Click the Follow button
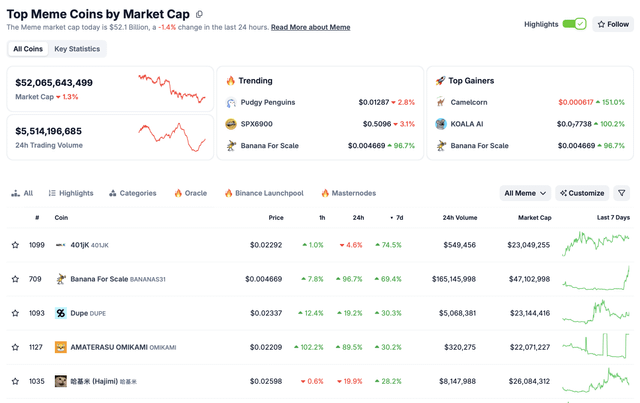The image size is (640, 403). (613, 24)
